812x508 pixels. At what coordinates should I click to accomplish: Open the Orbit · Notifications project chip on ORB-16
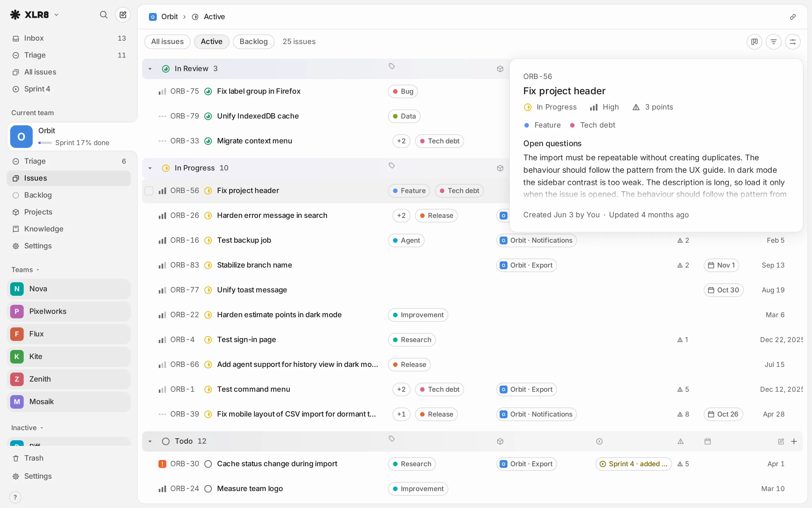coord(536,240)
